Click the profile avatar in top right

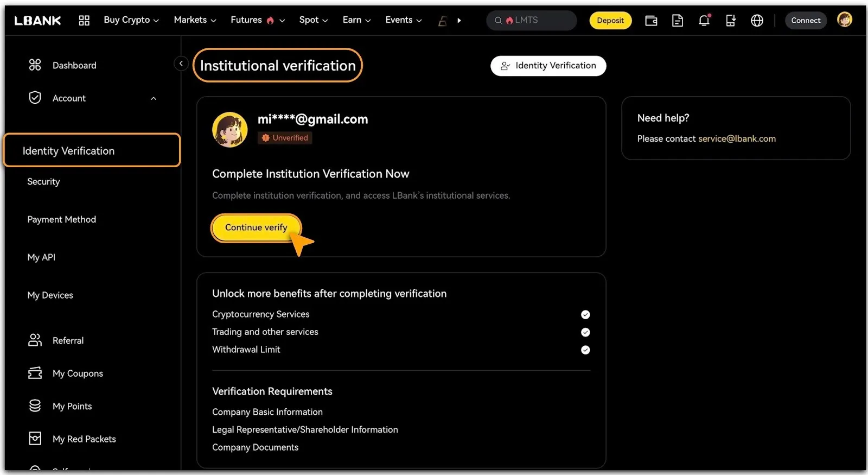[x=844, y=20]
